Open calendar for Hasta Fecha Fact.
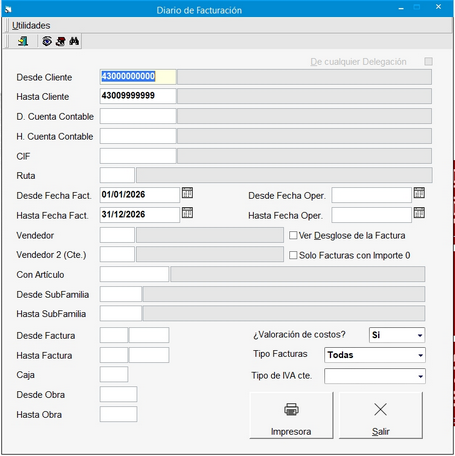Image resolution: width=455 pixels, height=456 pixels. [187, 213]
